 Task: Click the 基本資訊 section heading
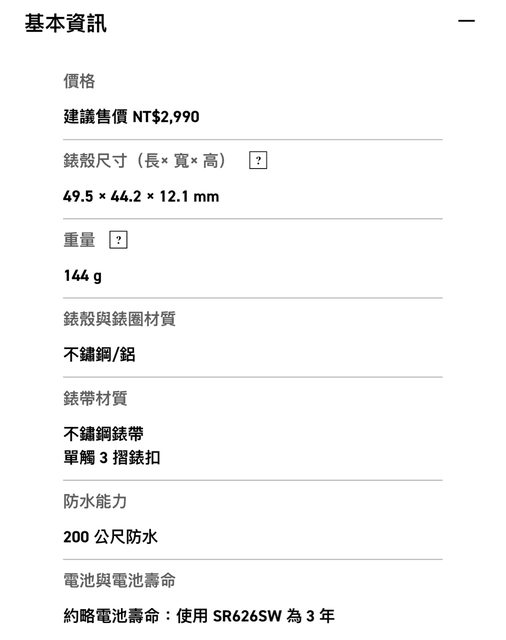(66, 23)
